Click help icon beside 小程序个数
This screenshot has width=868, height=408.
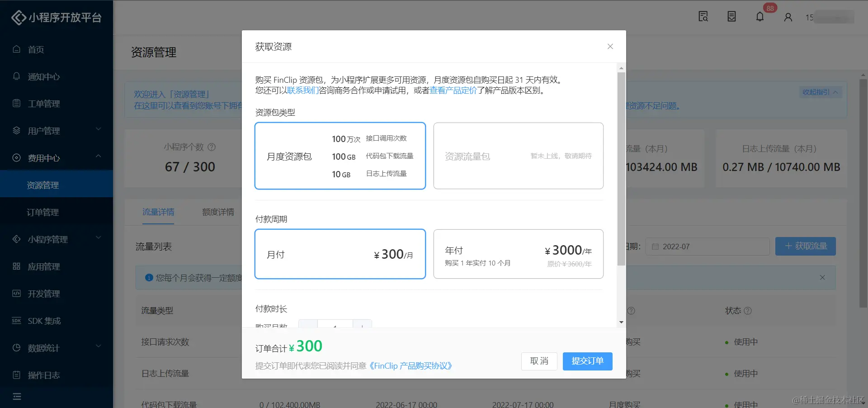click(211, 147)
